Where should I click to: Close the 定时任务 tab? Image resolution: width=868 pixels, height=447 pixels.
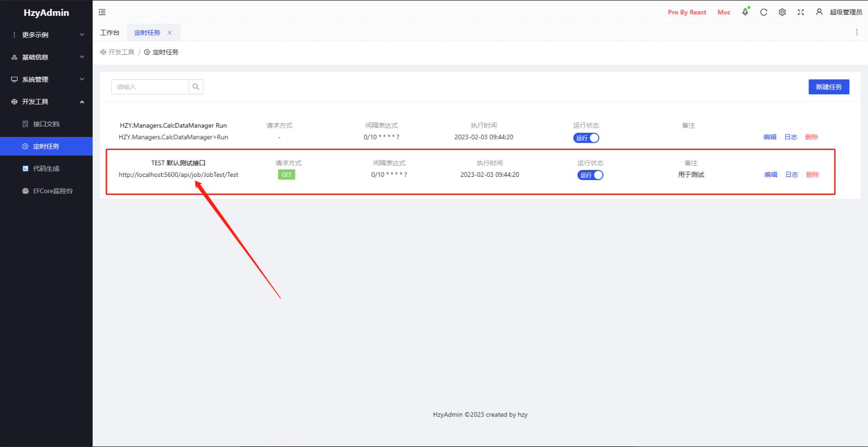[170, 32]
